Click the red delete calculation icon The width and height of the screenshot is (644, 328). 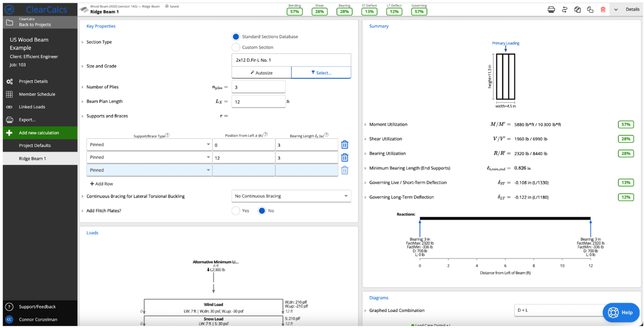click(x=603, y=10)
